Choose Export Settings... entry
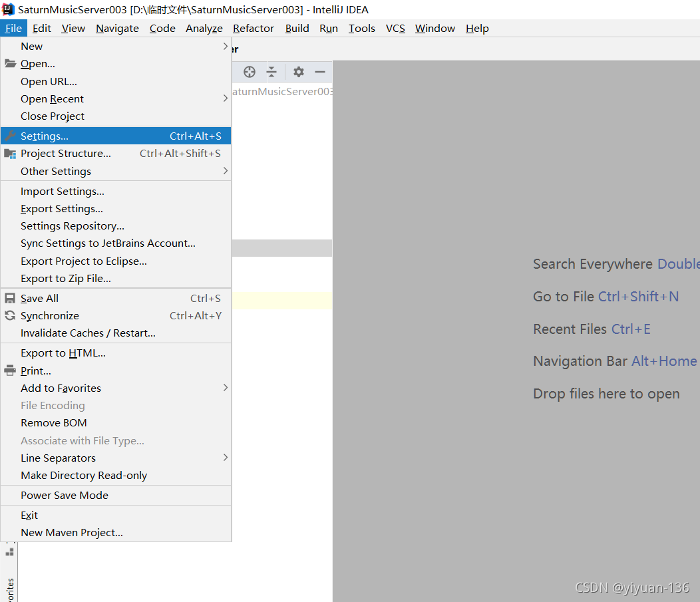Viewport: 700px width, 602px height. click(116, 208)
